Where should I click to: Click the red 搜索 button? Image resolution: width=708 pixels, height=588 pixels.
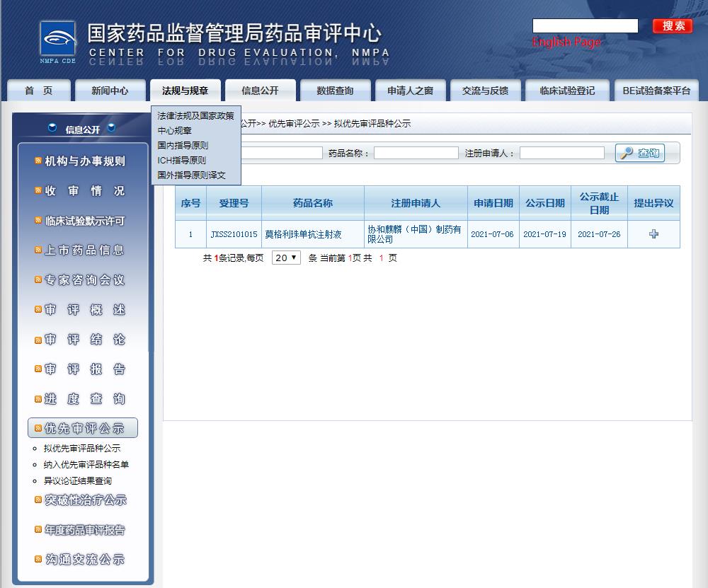pyautogui.click(x=673, y=25)
